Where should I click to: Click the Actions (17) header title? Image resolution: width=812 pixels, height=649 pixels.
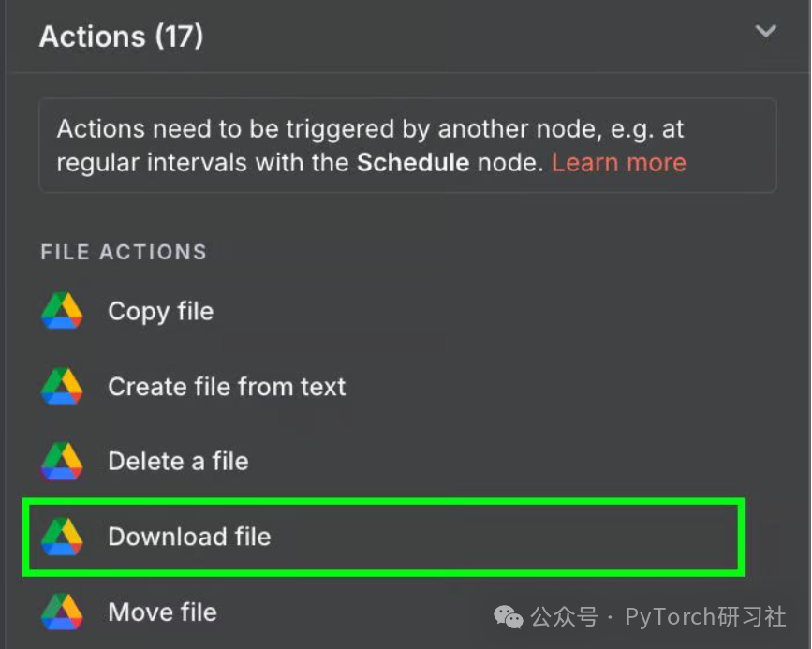(121, 37)
